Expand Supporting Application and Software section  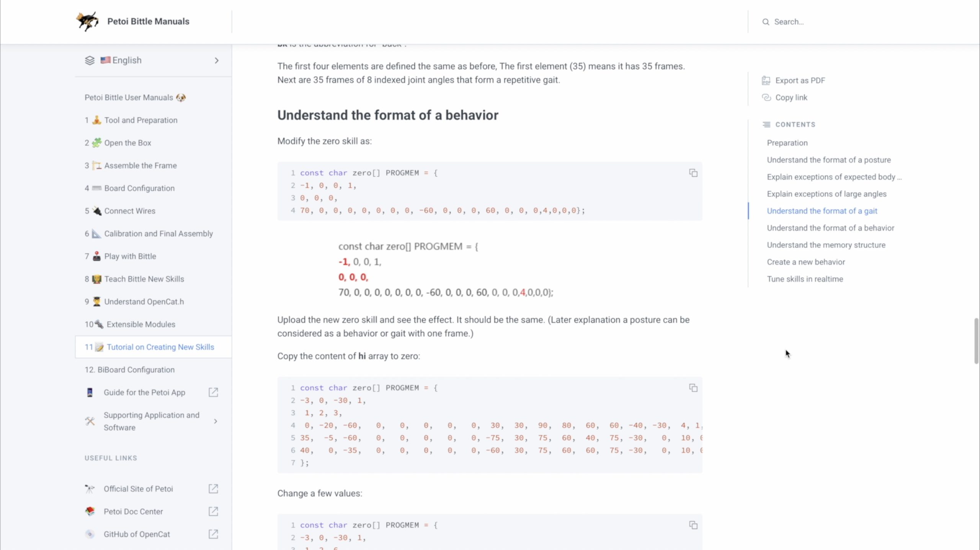pyautogui.click(x=216, y=421)
